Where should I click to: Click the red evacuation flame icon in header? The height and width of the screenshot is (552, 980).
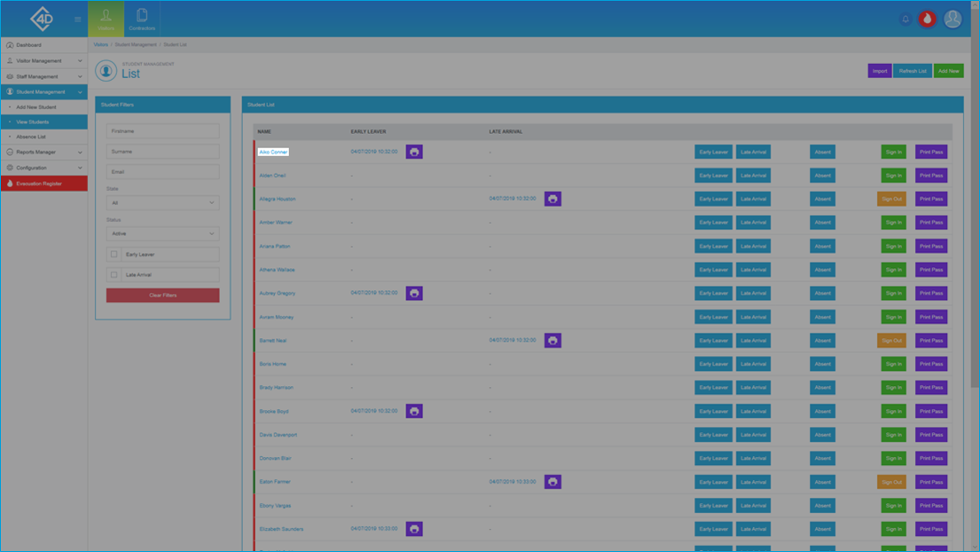(927, 20)
